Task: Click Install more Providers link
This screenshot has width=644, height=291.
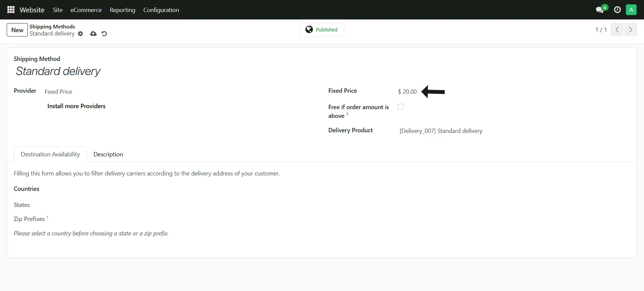Action: 76,106
